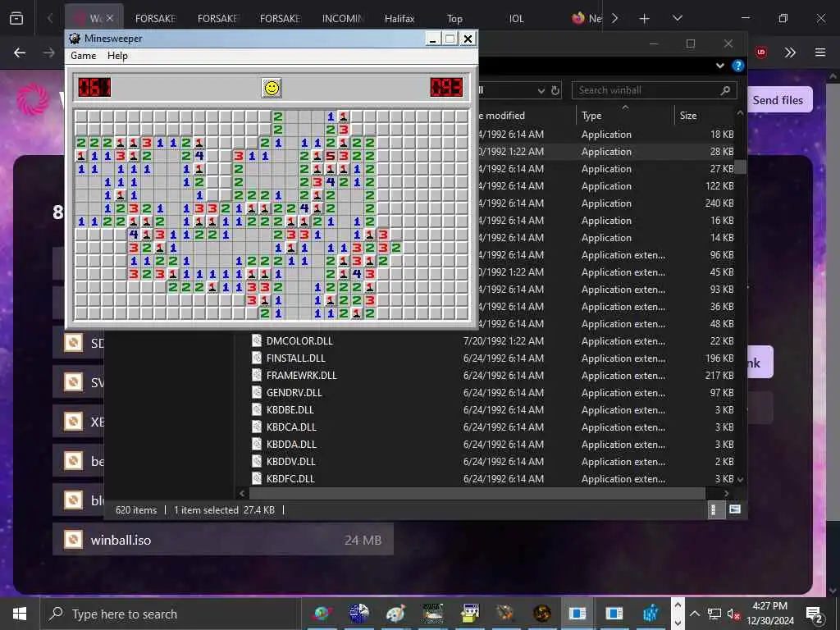
Task: Select the KBDFC.DLL file
Action: [x=290, y=478]
